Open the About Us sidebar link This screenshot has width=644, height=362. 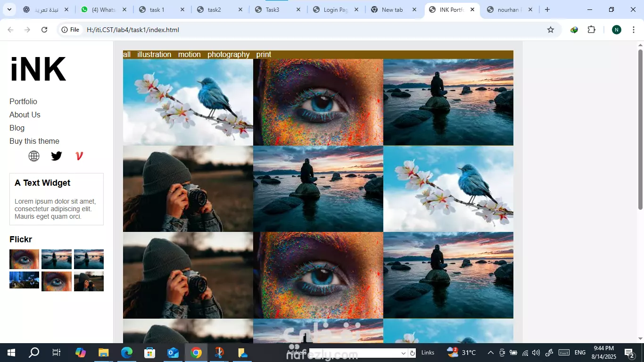coord(25,115)
